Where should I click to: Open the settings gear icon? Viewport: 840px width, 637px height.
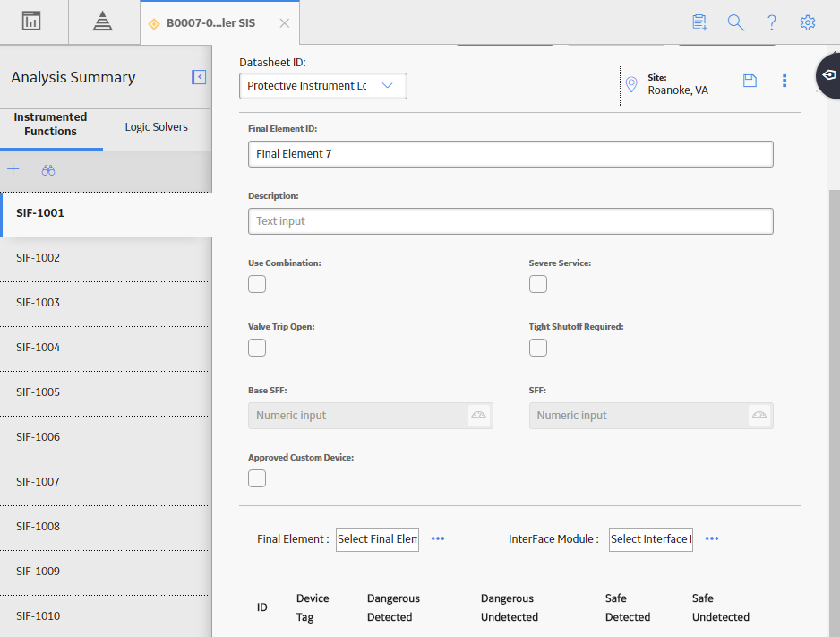[x=808, y=22]
